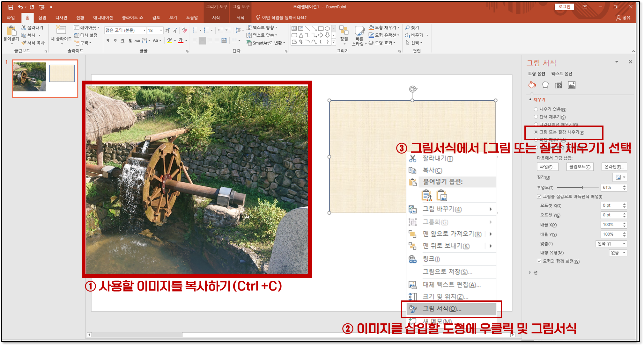Open the Picture icon tab in Format pane
The image size is (644, 346).
(x=572, y=85)
